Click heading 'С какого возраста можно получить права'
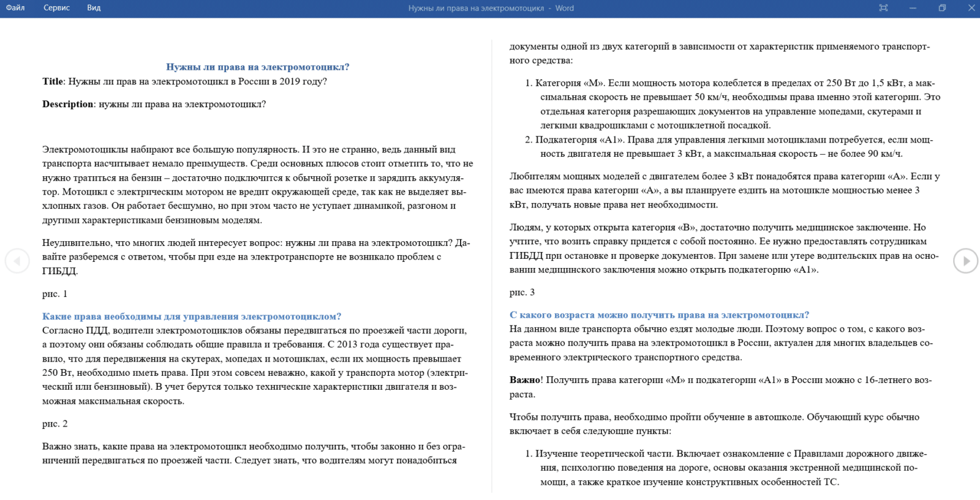The width and height of the screenshot is (980, 500). coord(659,315)
